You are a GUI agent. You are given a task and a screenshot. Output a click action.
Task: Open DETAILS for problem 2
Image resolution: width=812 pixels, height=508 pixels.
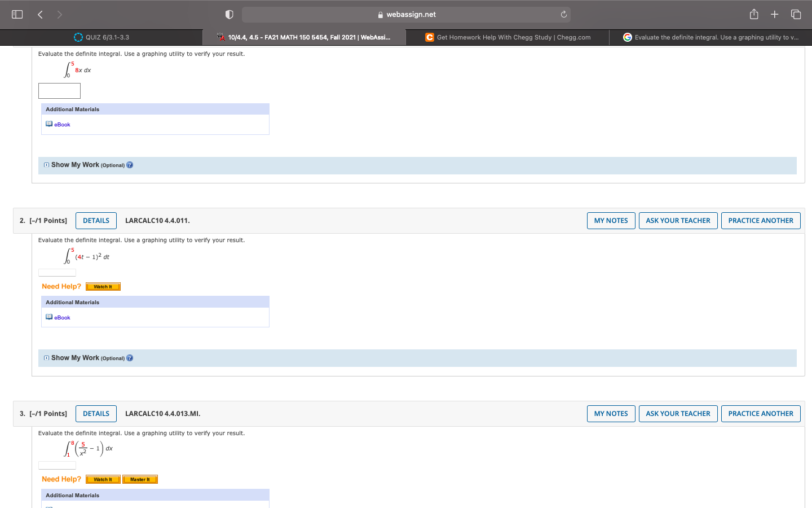pos(96,220)
